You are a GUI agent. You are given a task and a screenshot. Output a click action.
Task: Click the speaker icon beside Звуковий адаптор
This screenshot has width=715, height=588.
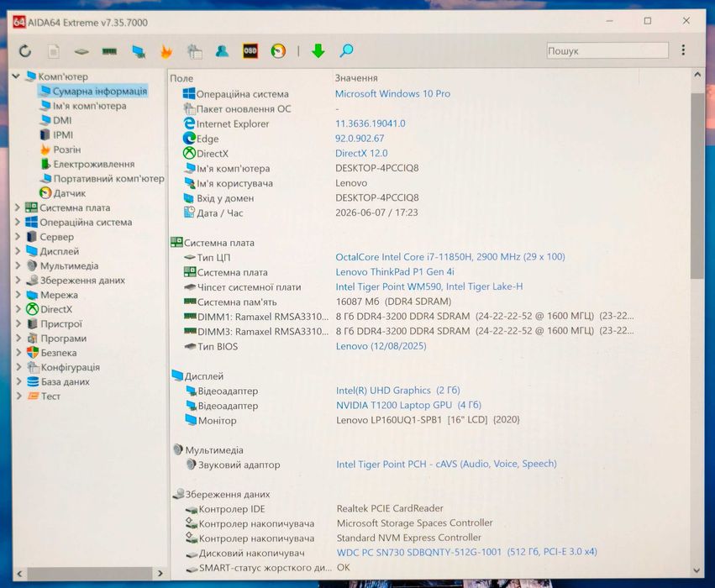[x=192, y=464]
